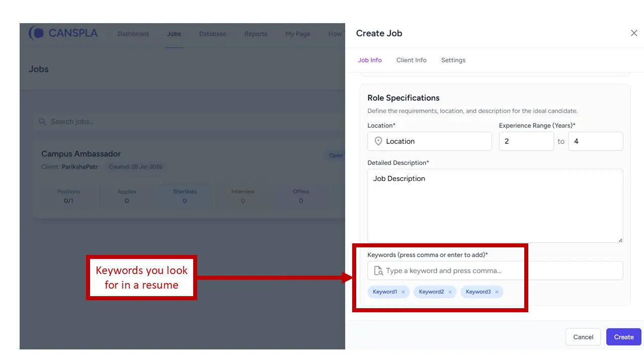This screenshot has width=644, height=362.
Task: Click the location pin icon
Action: [378, 141]
